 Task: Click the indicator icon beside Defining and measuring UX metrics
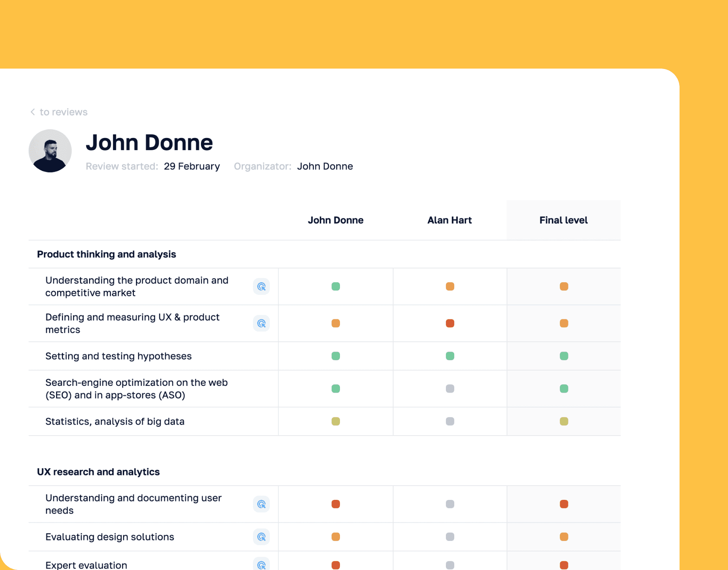tap(261, 323)
